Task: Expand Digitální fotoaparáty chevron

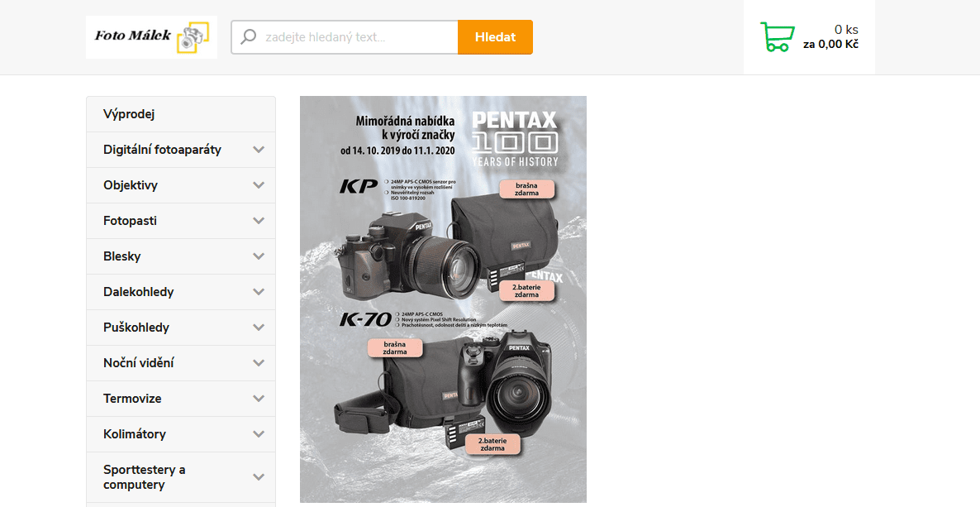Action: (259, 150)
